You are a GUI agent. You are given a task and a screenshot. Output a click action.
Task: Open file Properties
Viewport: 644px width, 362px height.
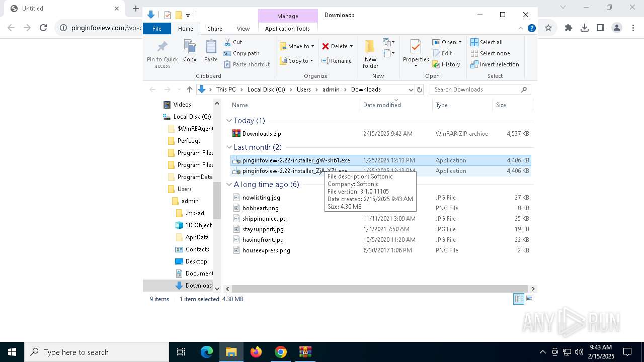pos(416,53)
